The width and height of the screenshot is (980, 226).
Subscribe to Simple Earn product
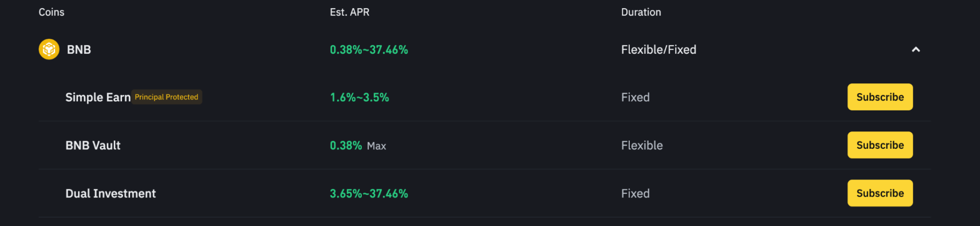point(880,97)
